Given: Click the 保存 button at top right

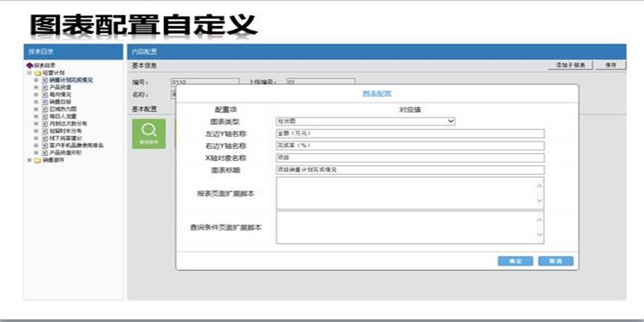Looking at the screenshot, I should point(610,64).
